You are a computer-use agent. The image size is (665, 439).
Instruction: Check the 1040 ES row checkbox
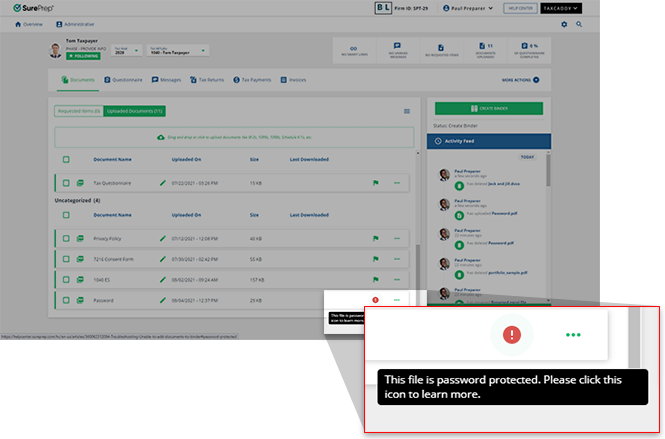66,280
